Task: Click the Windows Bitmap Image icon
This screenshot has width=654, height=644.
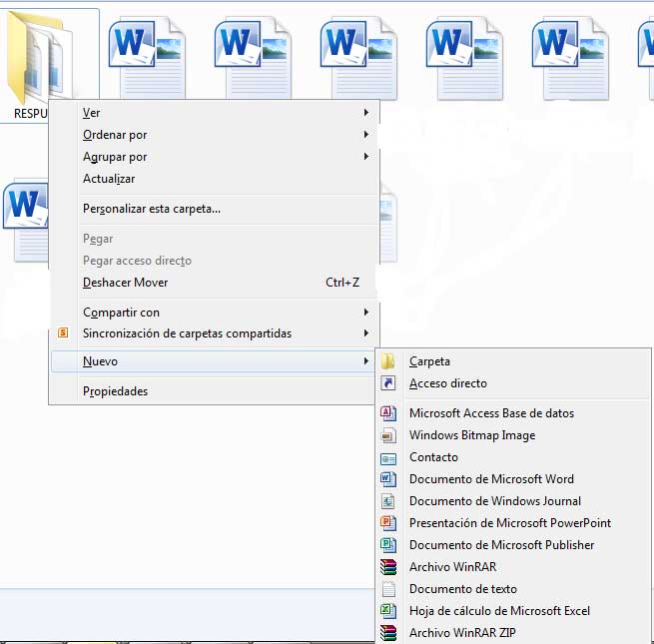Action: click(387, 435)
